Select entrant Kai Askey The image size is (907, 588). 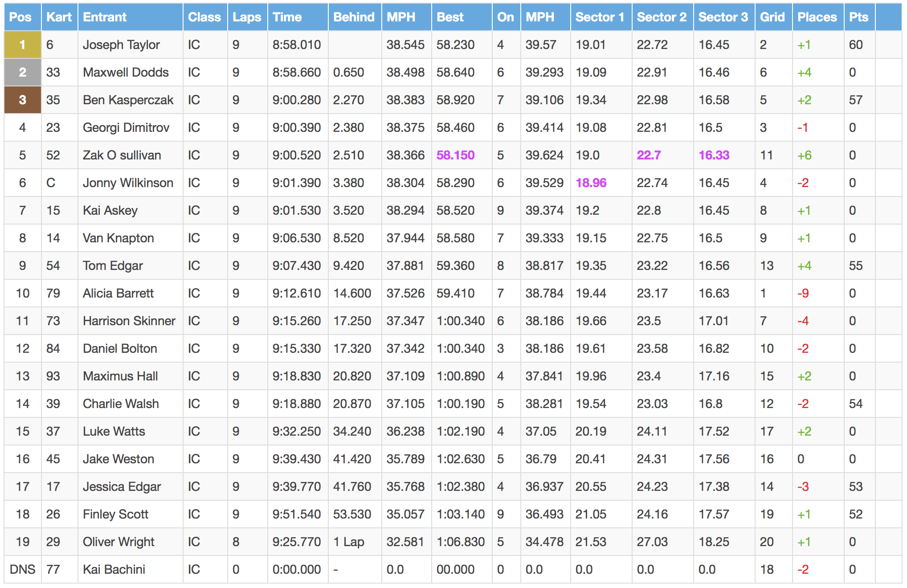(x=110, y=210)
